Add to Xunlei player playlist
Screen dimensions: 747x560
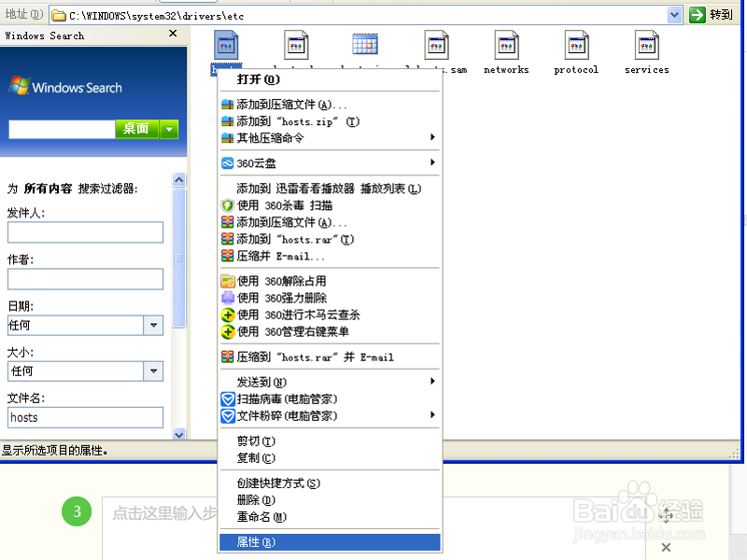[330, 189]
